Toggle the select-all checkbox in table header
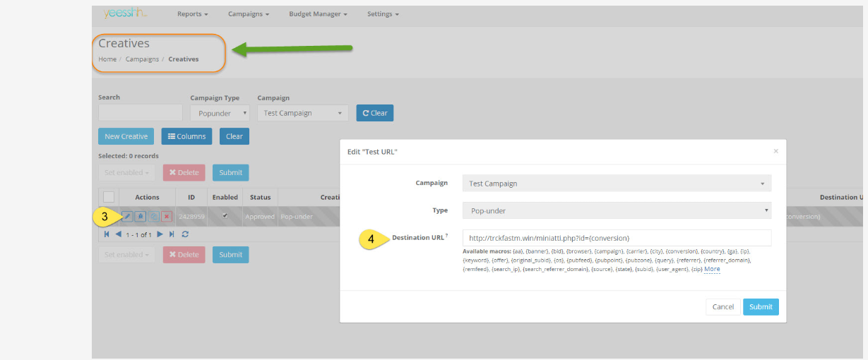This screenshot has height=360, width=868. [109, 197]
